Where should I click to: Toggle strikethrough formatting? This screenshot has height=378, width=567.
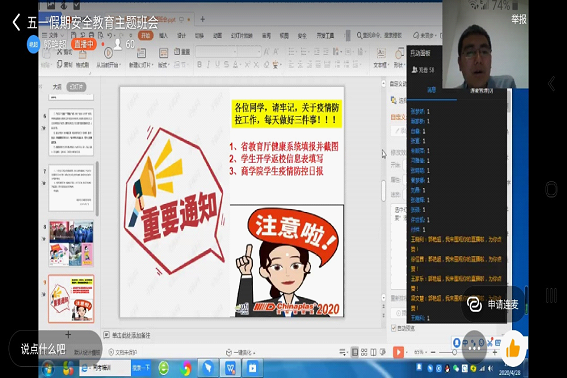click(x=226, y=64)
